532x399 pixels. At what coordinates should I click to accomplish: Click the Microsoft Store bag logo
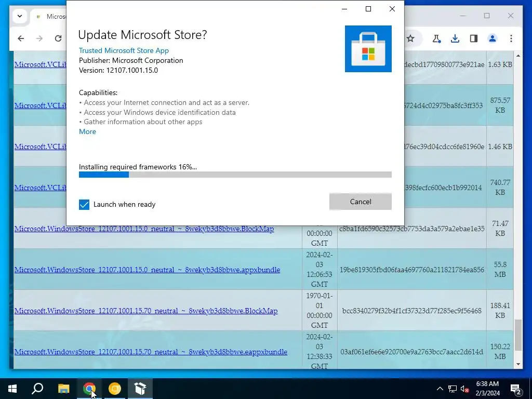[x=368, y=49]
